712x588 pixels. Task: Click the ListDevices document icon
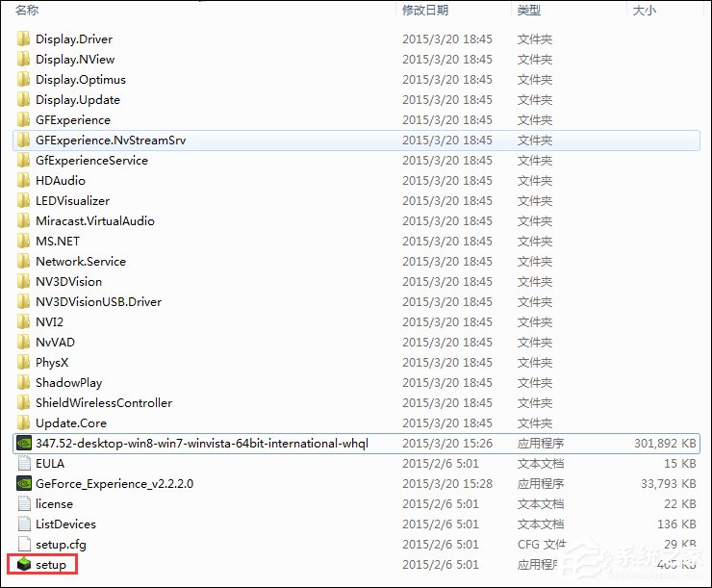pyautogui.click(x=24, y=524)
